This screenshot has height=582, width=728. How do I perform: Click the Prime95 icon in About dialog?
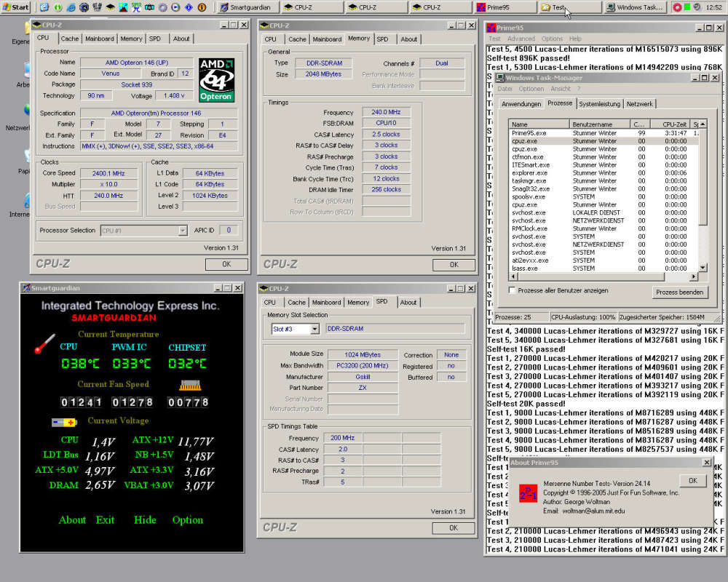coord(527,493)
